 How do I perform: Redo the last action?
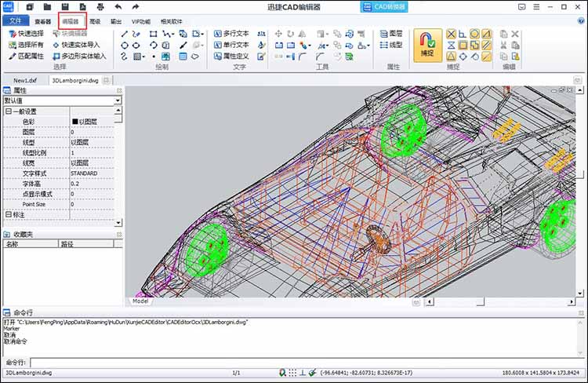tap(136, 6)
